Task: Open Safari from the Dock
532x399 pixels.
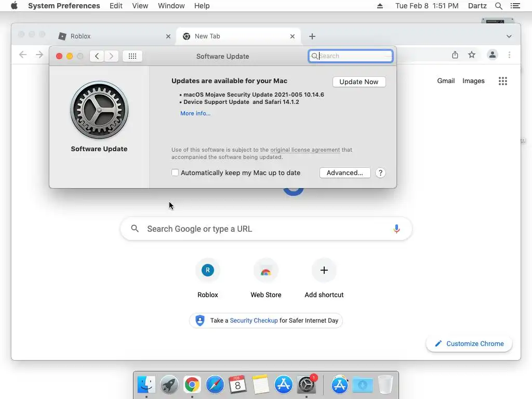Action: tap(215, 385)
